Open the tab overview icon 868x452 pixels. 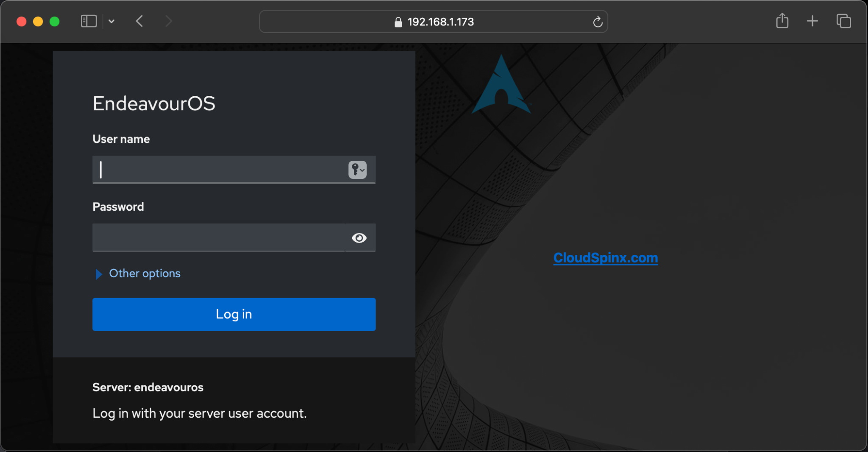843,21
